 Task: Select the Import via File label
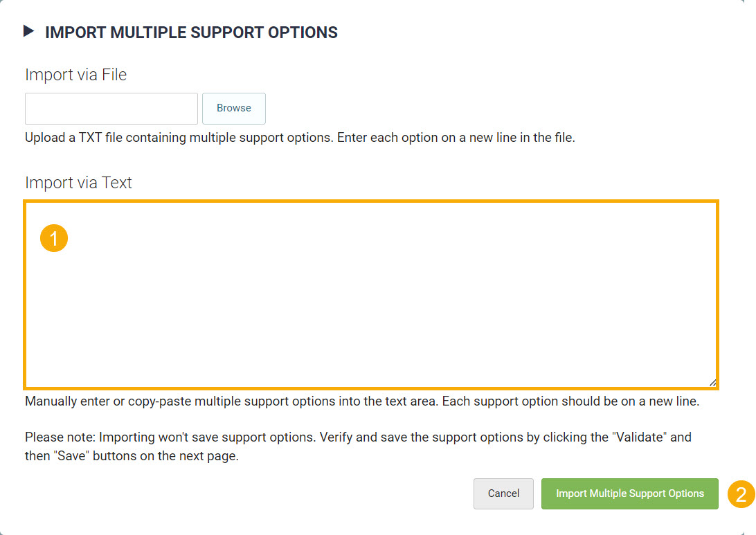pyautogui.click(x=75, y=75)
